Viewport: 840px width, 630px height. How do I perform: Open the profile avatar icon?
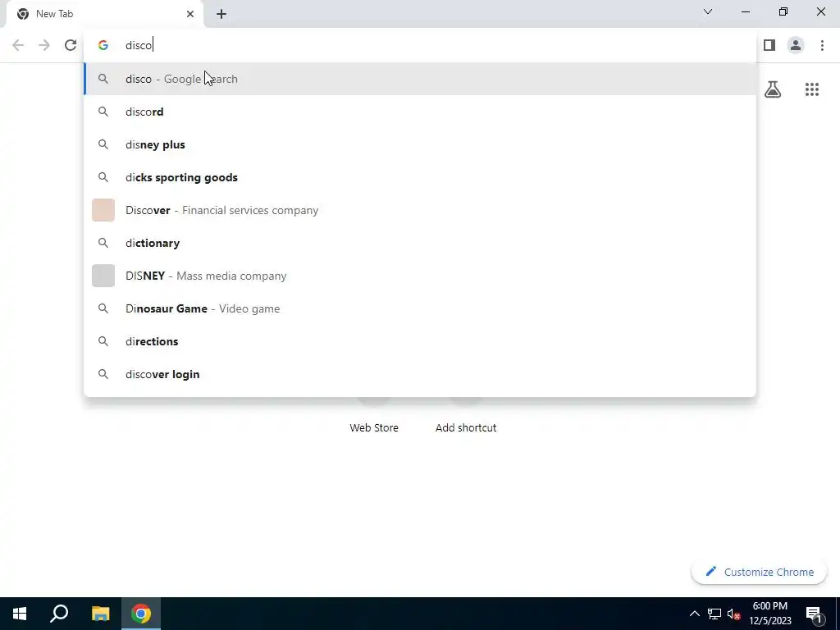tap(796, 46)
